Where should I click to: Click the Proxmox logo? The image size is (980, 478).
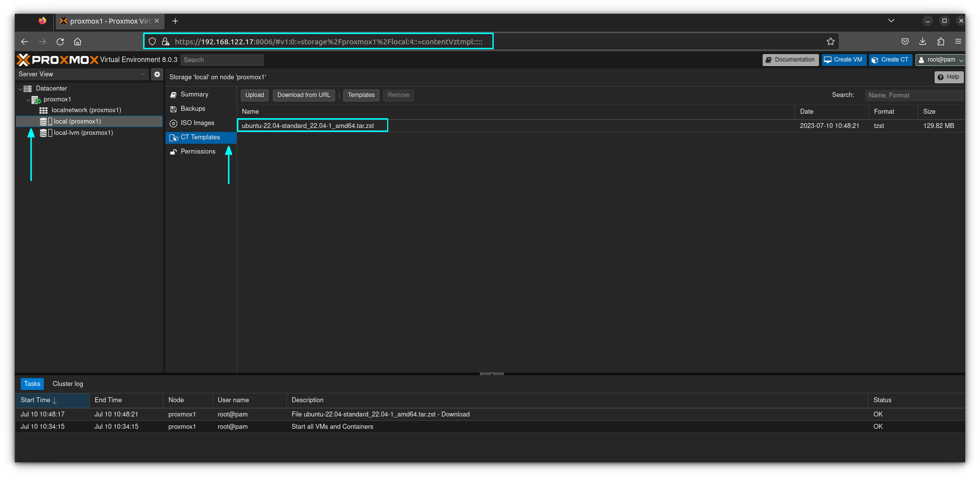58,60
